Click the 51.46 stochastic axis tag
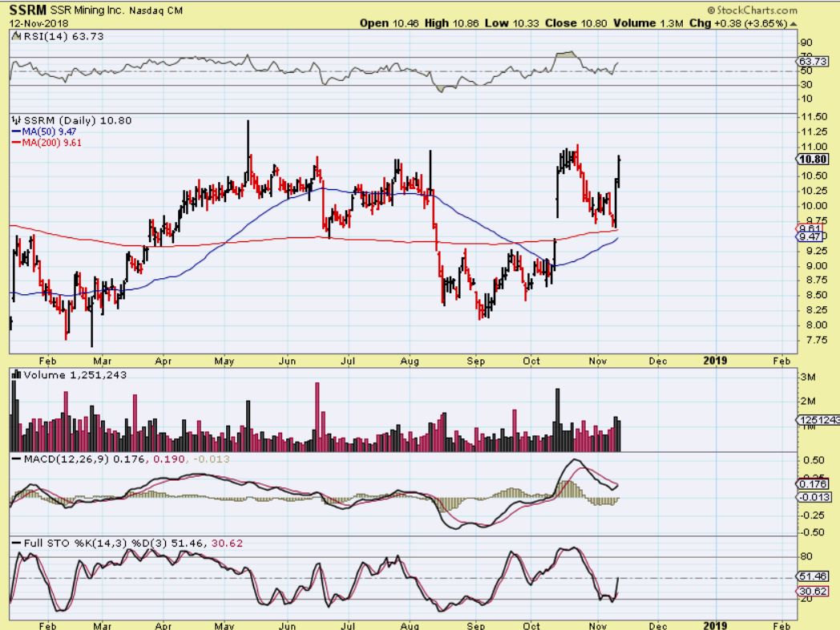 tap(813, 576)
